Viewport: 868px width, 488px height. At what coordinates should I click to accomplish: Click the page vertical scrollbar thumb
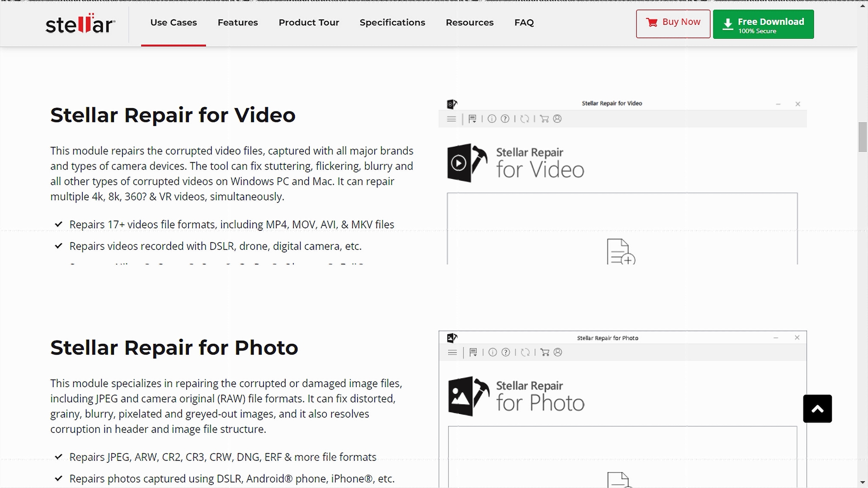[863, 137]
